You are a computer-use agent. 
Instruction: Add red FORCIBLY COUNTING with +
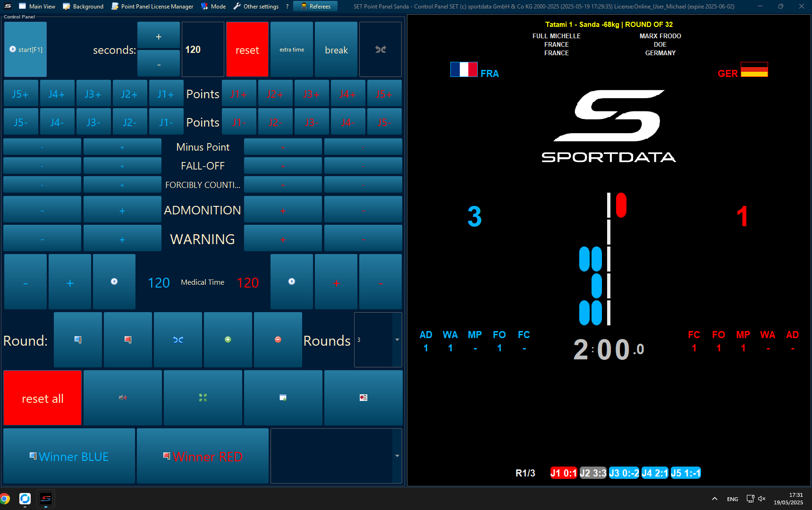283,185
